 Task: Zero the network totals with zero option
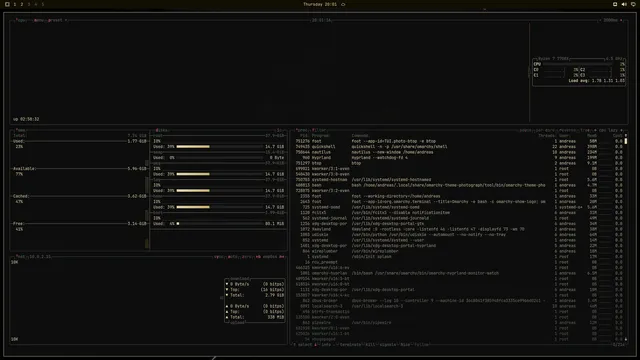click(x=247, y=257)
